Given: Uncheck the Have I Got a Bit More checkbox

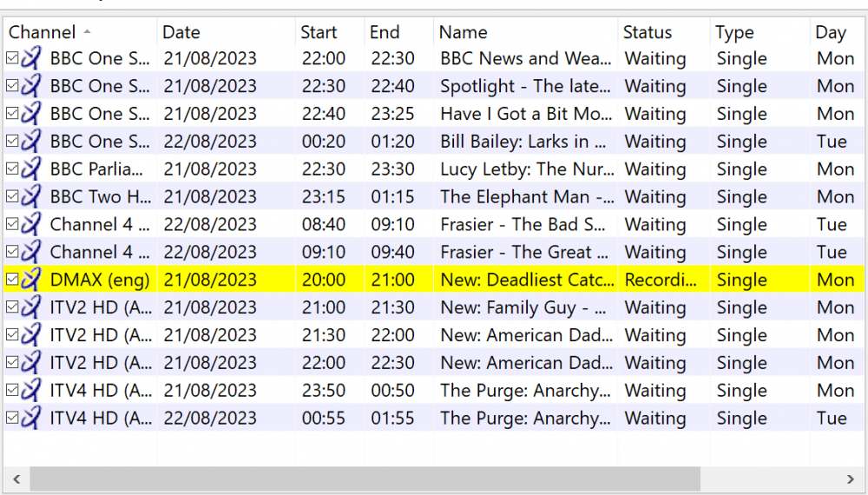Looking at the screenshot, I should point(12,113).
